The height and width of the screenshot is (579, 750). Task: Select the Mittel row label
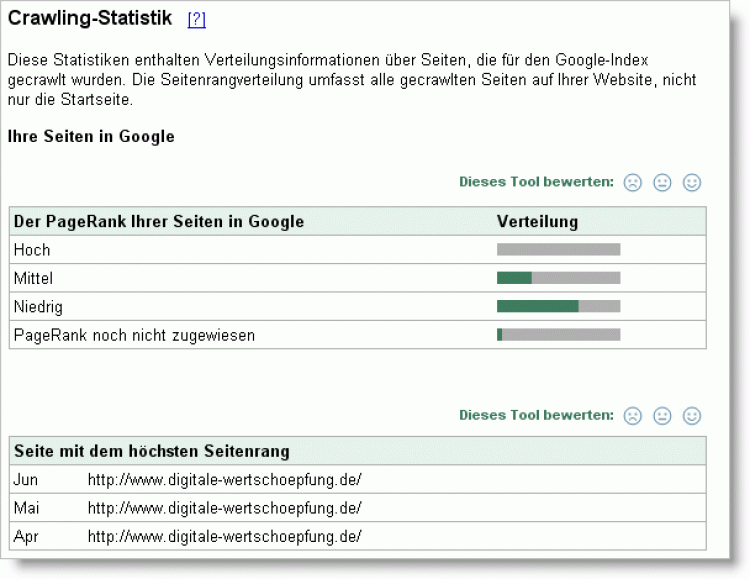[34, 278]
